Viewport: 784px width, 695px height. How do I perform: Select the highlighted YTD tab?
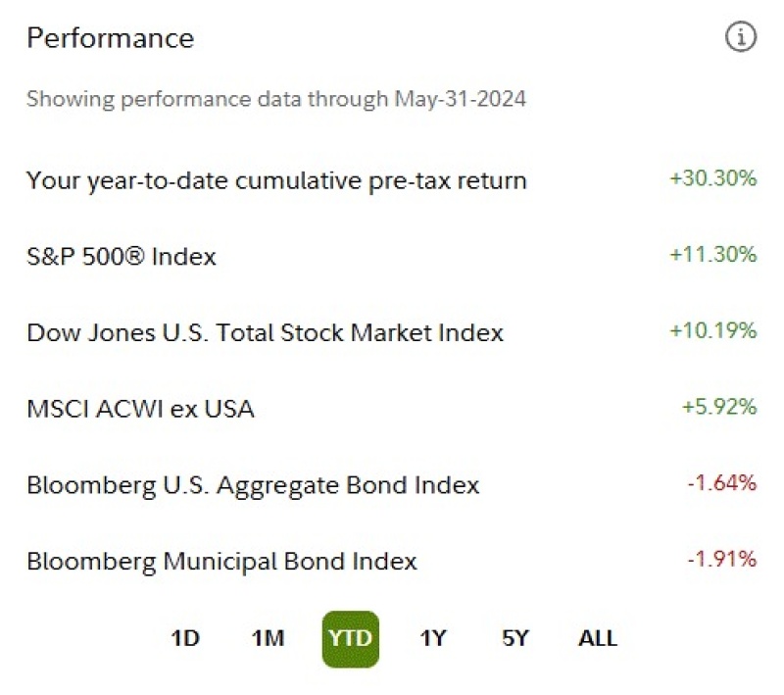(x=351, y=639)
